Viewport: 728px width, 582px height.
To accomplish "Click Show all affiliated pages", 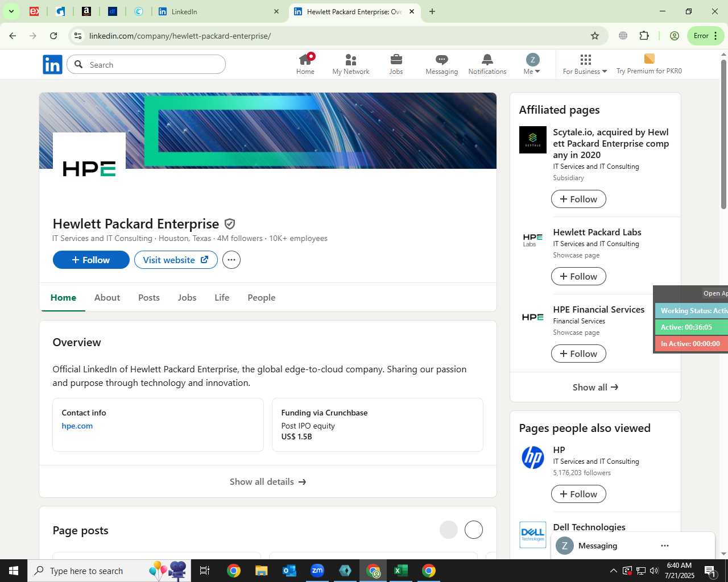I will pos(595,387).
